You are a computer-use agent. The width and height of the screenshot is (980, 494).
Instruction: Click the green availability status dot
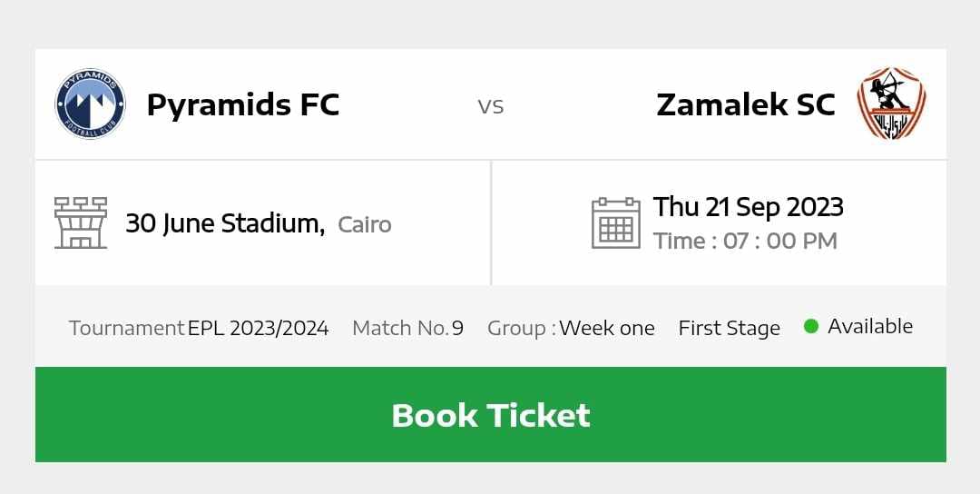pyautogui.click(x=811, y=326)
